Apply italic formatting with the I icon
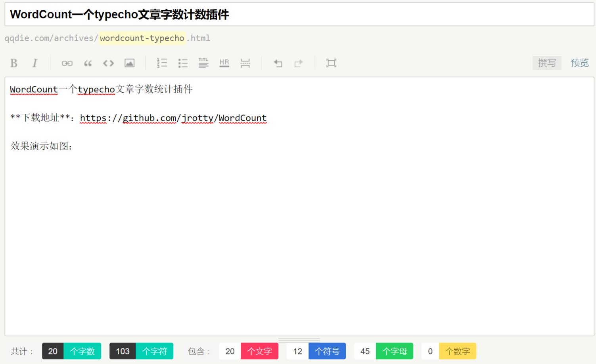 tap(35, 63)
